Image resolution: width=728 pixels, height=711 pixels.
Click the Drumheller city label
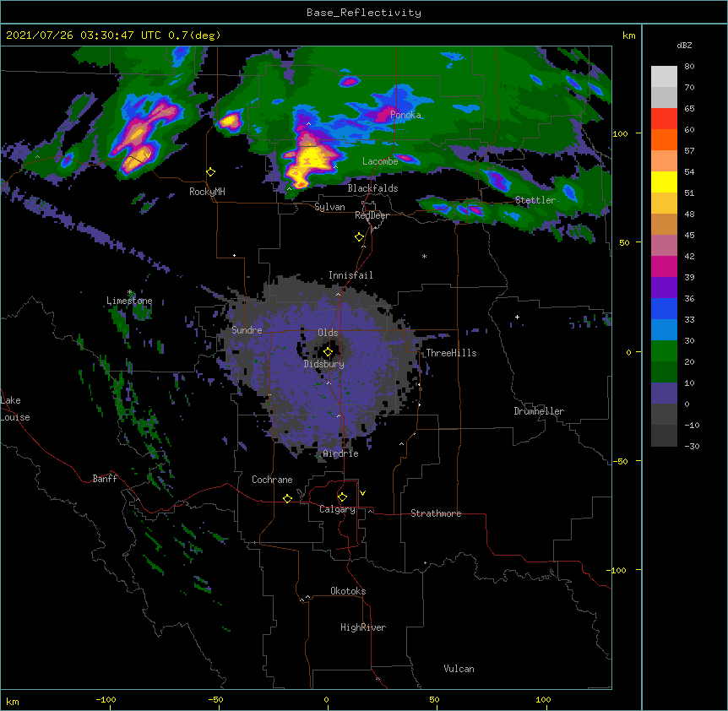click(539, 411)
